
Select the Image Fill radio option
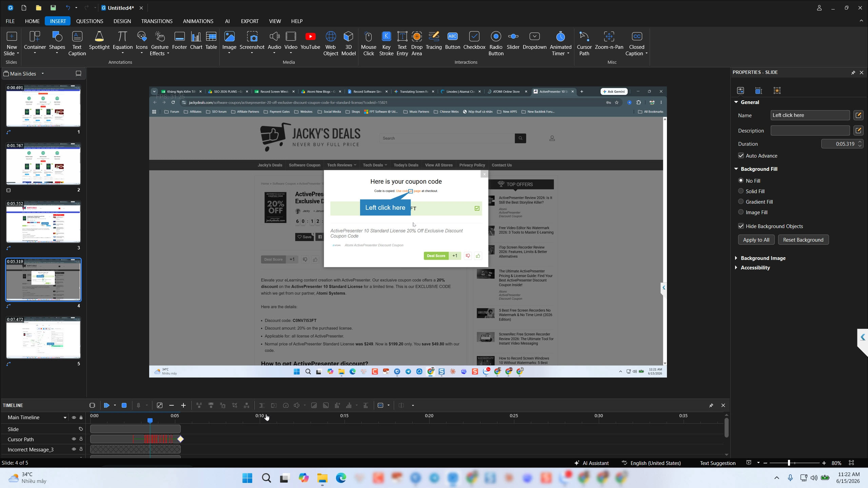point(741,212)
